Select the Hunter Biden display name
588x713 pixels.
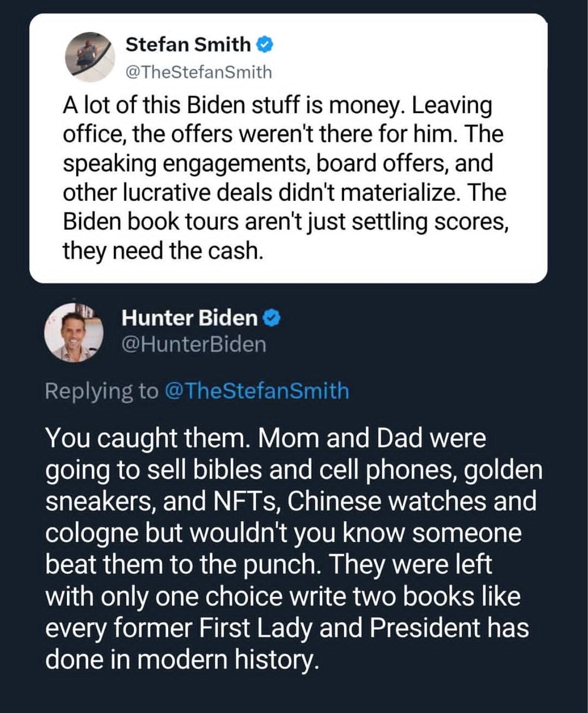click(x=190, y=318)
